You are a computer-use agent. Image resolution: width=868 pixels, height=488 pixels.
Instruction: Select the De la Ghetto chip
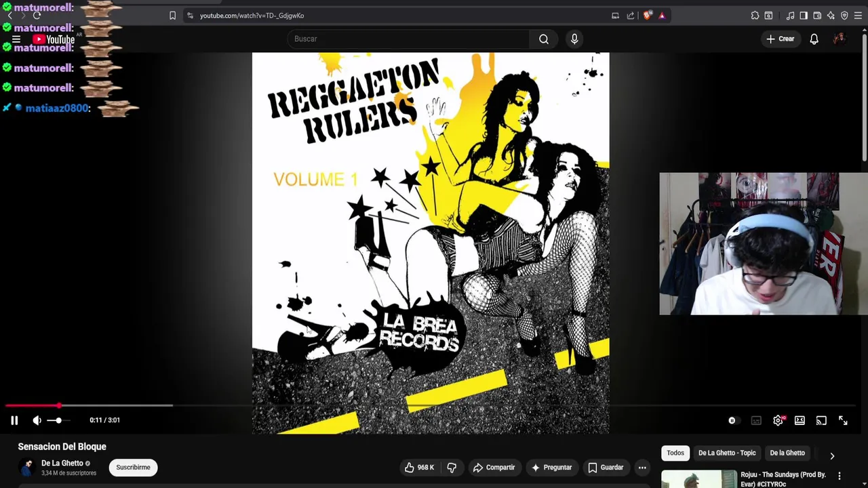coord(787,453)
